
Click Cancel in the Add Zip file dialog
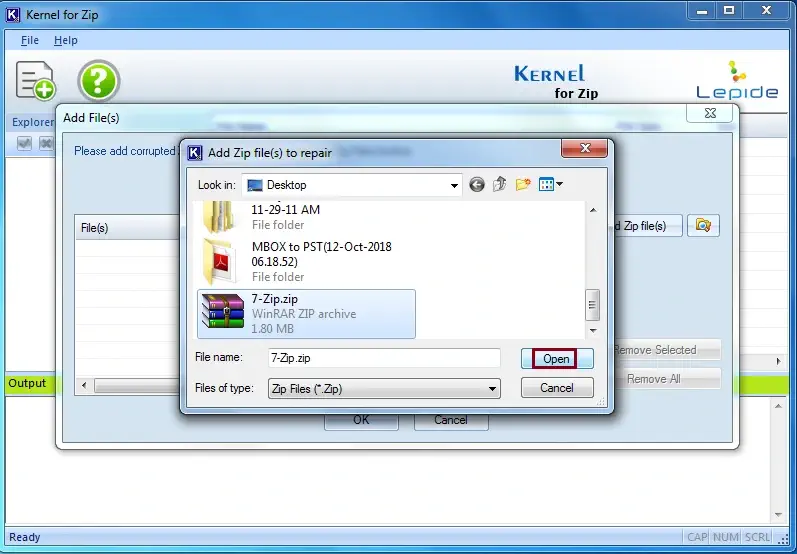point(557,388)
